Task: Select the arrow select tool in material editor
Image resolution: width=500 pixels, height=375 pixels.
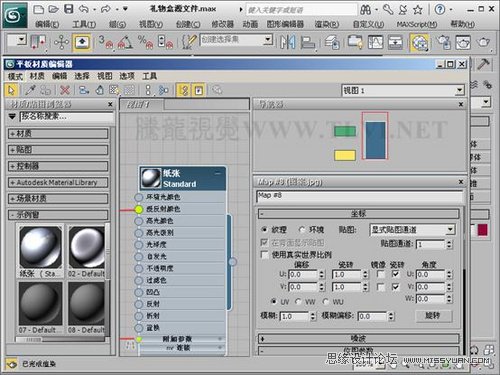Action: (12, 90)
